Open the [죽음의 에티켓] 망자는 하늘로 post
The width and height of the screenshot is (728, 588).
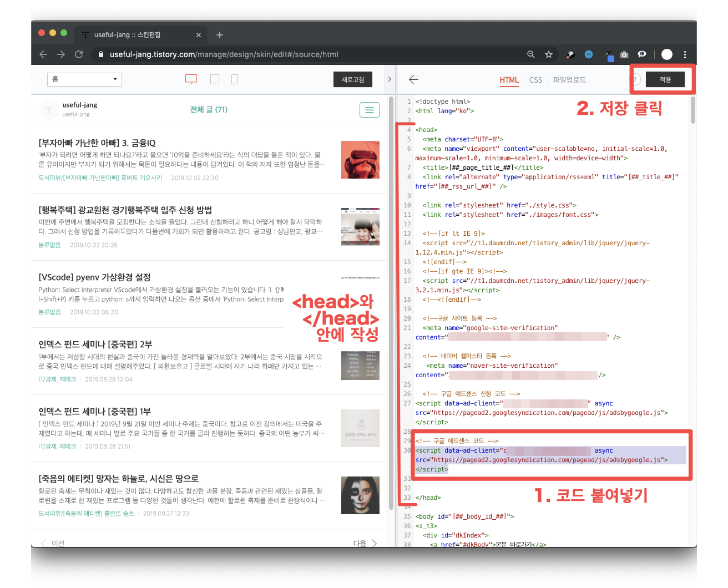click(119, 479)
